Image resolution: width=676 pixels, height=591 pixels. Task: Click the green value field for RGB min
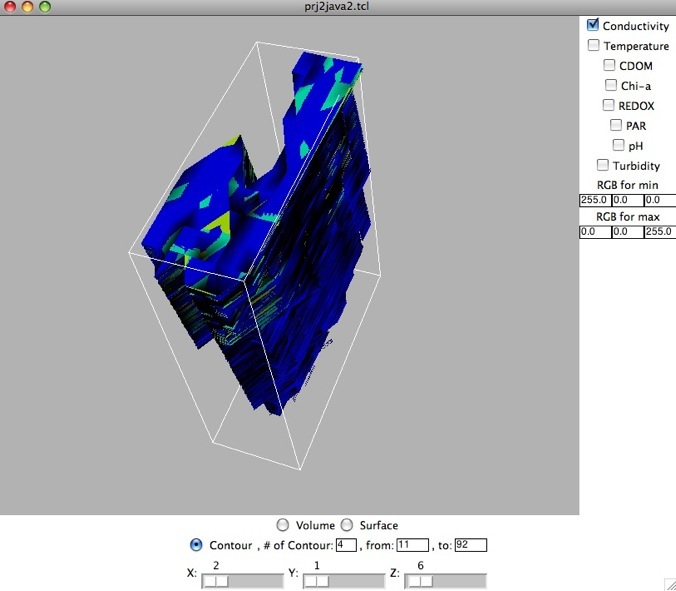tap(627, 200)
